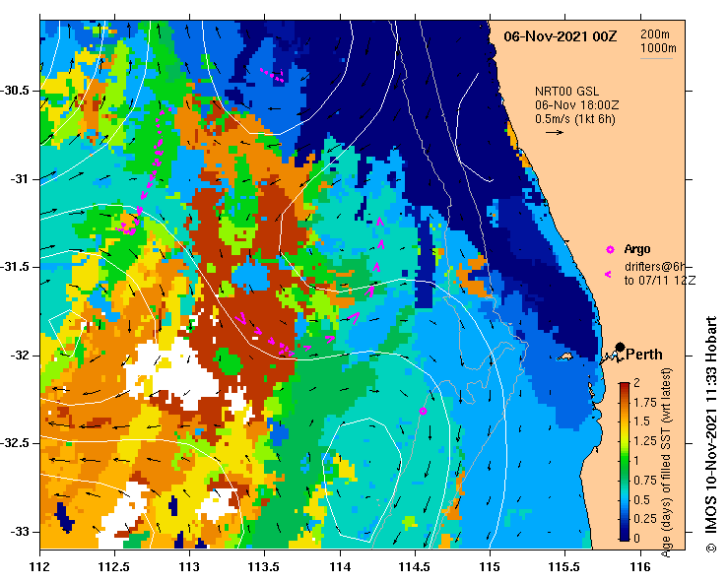Click the longitude tick label 113
This screenshot has height=583, width=728.
189,567
